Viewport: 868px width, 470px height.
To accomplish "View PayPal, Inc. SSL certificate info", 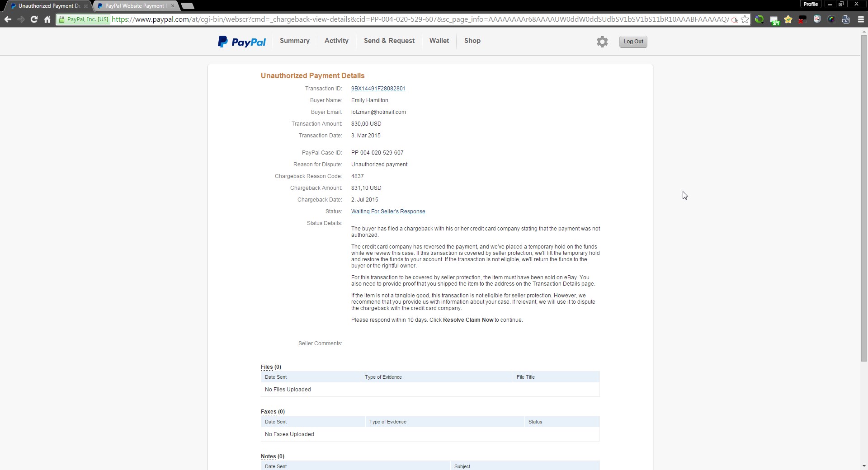I will tap(84, 19).
